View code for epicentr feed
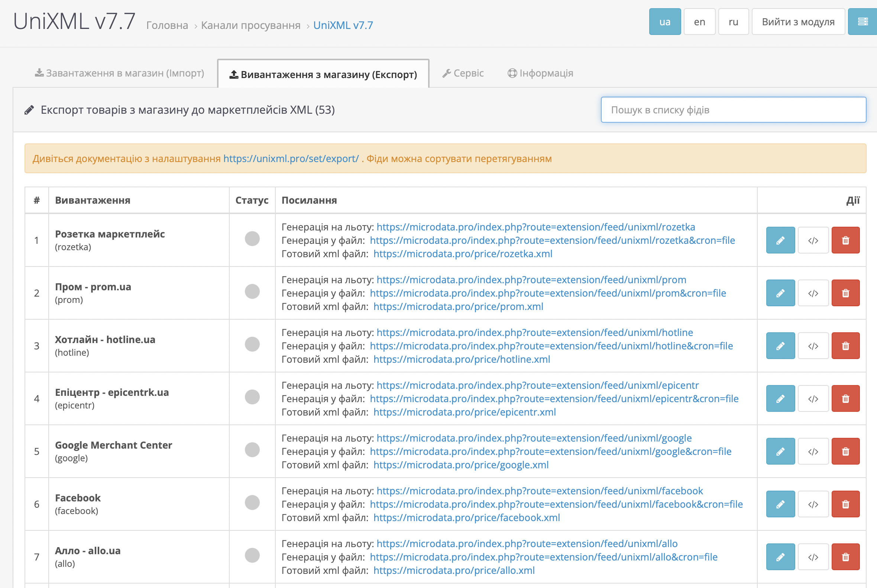The height and width of the screenshot is (588, 877). tap(813, 398)
